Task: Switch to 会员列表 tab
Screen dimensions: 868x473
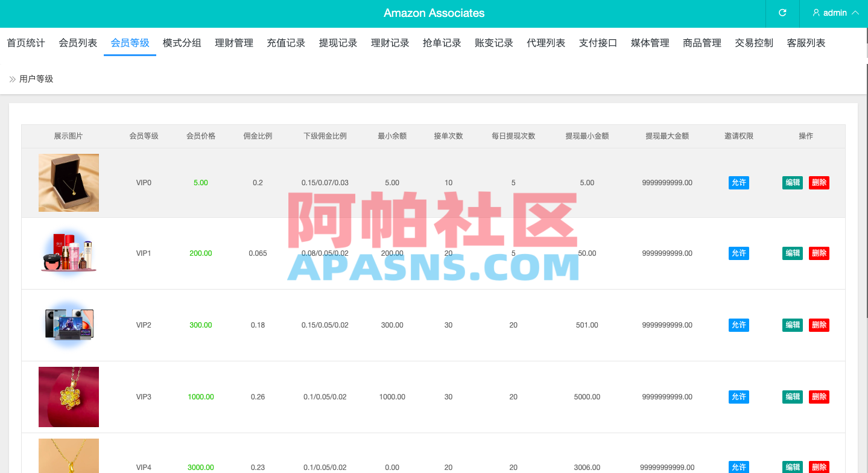Action: pos(78,43)
